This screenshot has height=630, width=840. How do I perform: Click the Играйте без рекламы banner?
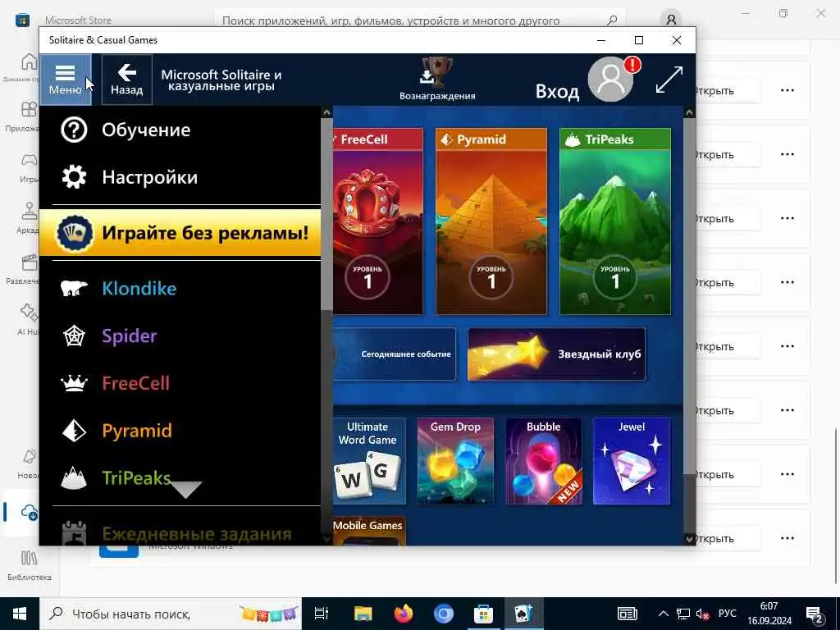click(180, 232)
